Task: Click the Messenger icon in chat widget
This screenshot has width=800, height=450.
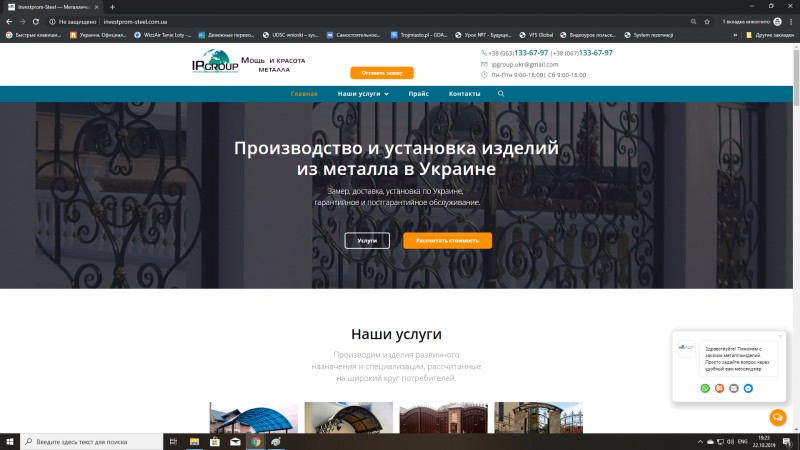Action: 748,388
